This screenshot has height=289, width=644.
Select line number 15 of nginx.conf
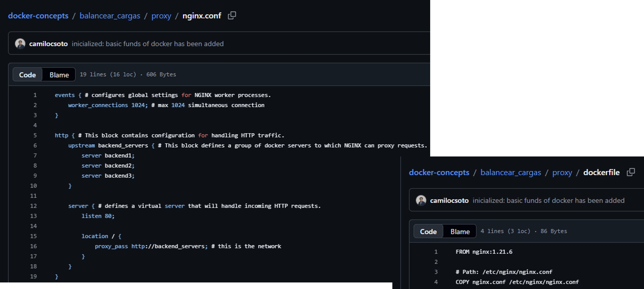(34, 236)
